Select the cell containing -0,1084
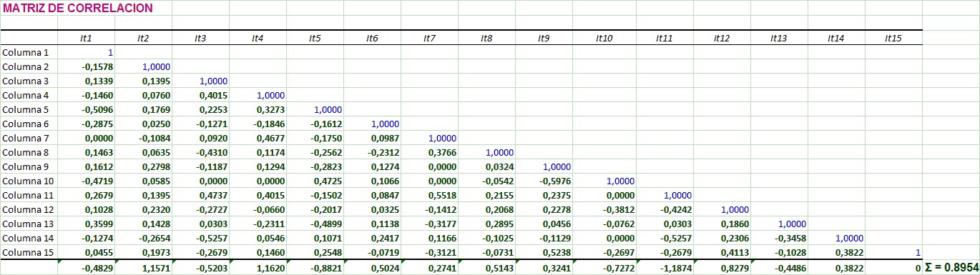The width and height of the screenshot is (980, 275). point(143,138)
